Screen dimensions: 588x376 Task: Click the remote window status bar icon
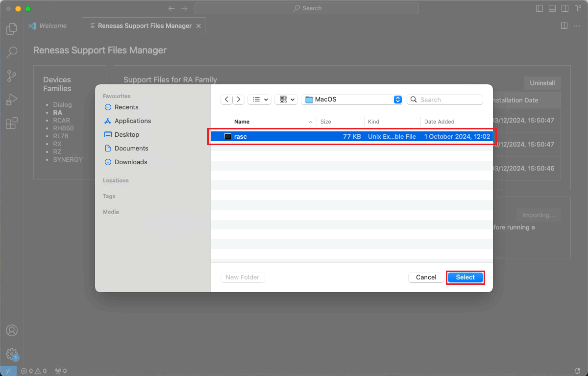pos(8,371)
